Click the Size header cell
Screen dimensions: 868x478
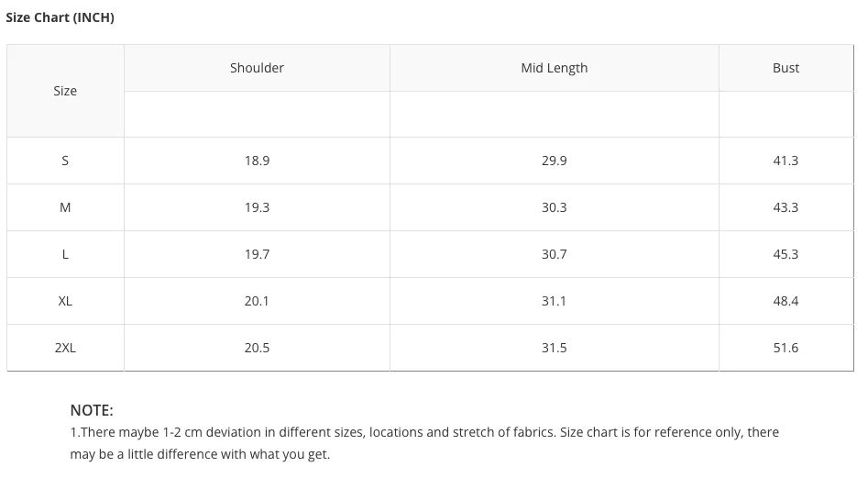65,91
